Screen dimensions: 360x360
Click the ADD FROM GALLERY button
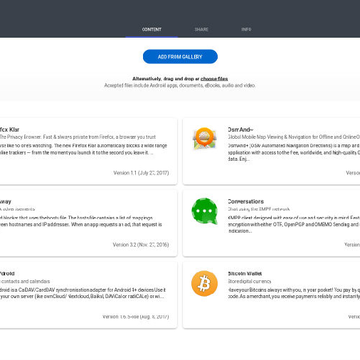pos(180,57)
